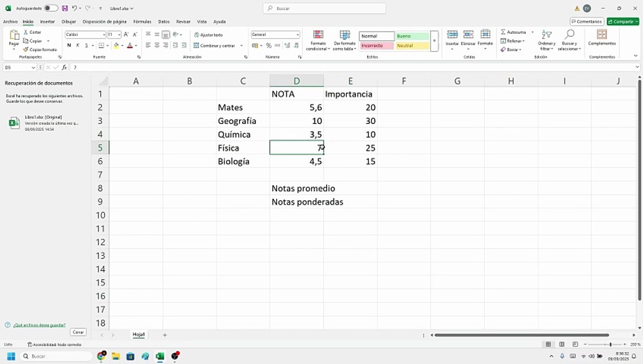Click the Copiar formato brush
Screen dimensions: 643x364
pyautogui.click(x=26, y=50)
